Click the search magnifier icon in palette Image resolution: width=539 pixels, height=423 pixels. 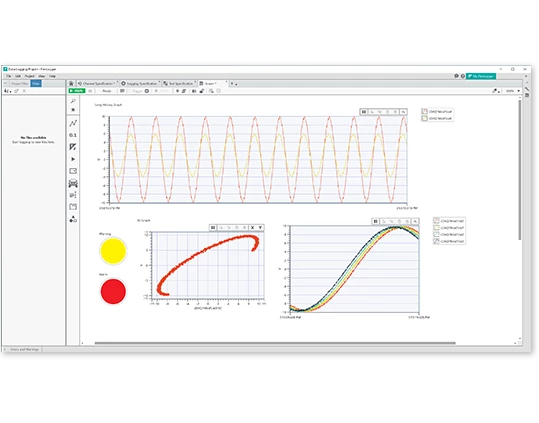click(x=73, y=101)
